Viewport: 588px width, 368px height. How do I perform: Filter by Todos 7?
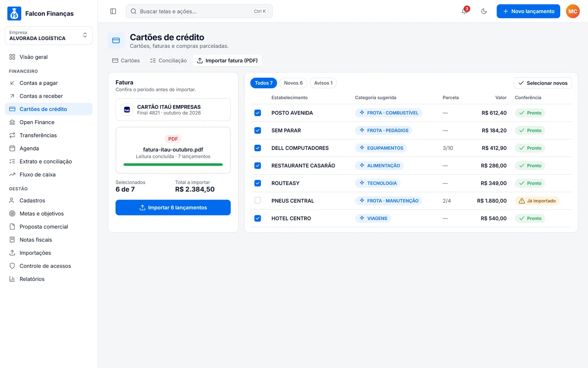tap(264, 83)
